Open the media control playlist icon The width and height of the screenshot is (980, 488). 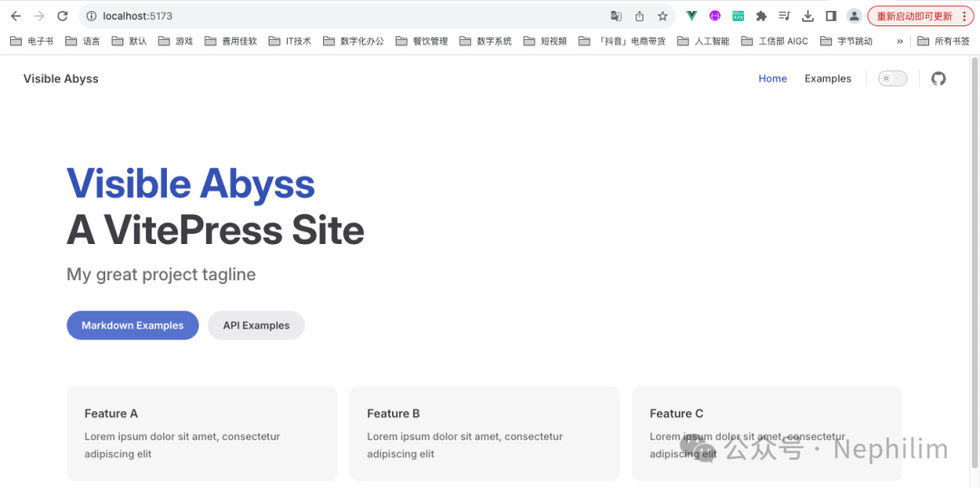pyautogui.click(x=784, y=16)
